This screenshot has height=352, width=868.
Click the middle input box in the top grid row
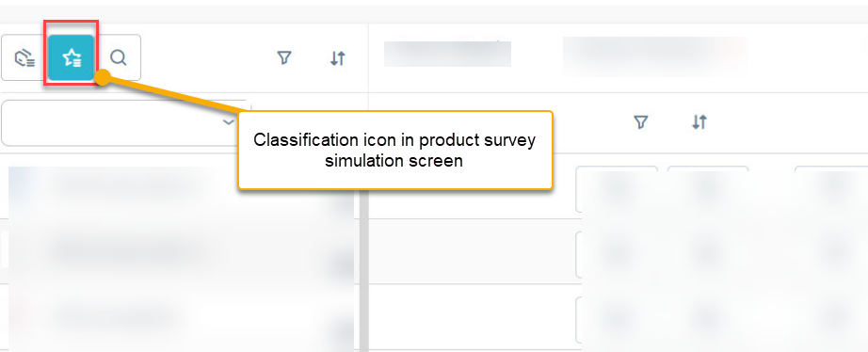[x=708, y=189]
